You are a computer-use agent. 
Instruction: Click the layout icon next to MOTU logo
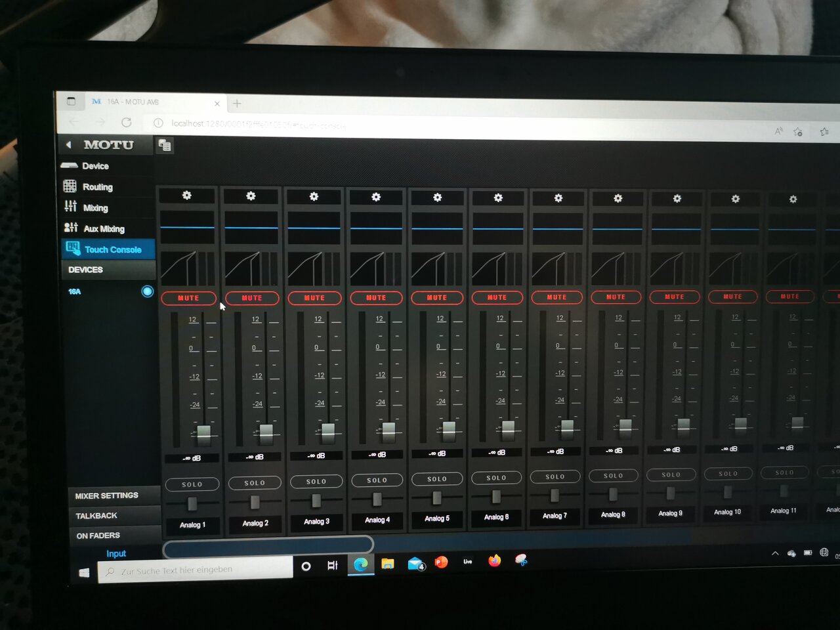[x=165, y=145]
